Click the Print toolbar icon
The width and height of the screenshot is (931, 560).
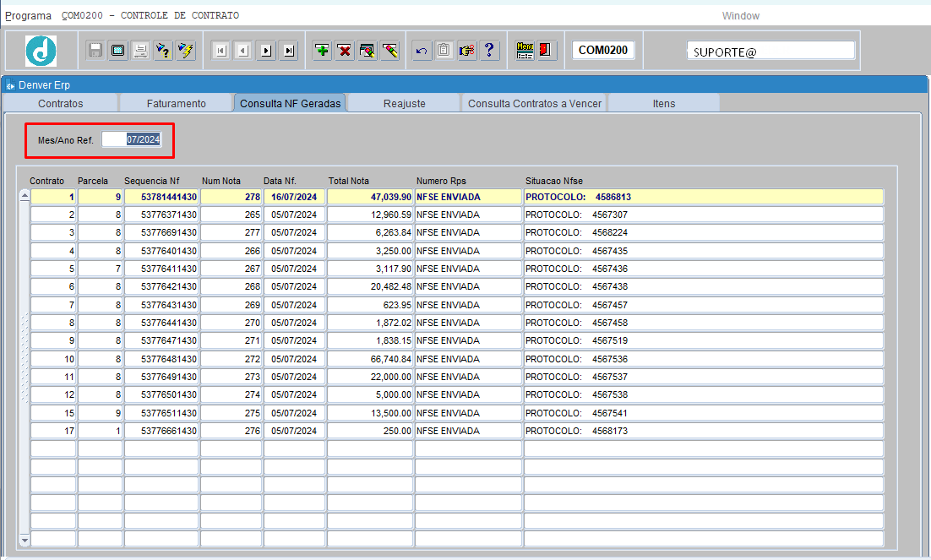click(x=140, y=51)
